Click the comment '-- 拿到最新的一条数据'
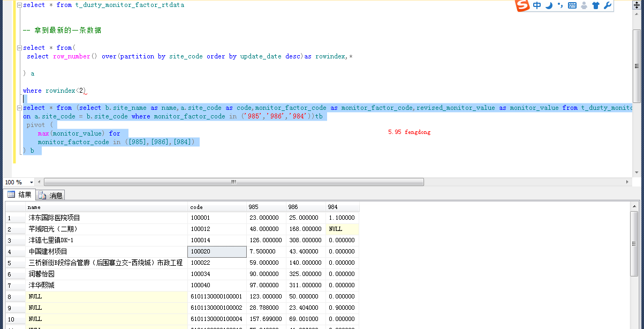 point(62,31)
